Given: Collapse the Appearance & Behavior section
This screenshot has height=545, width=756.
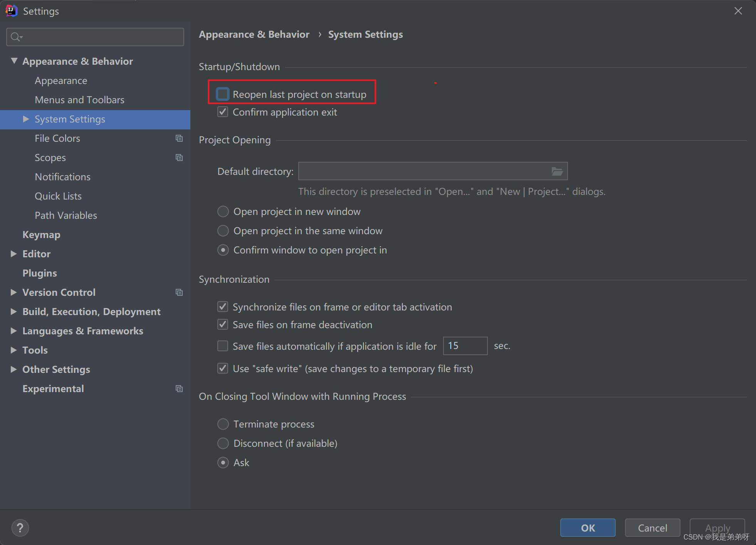Looking at the screenshot, I should pyautogui.click(x=14, y=61).
